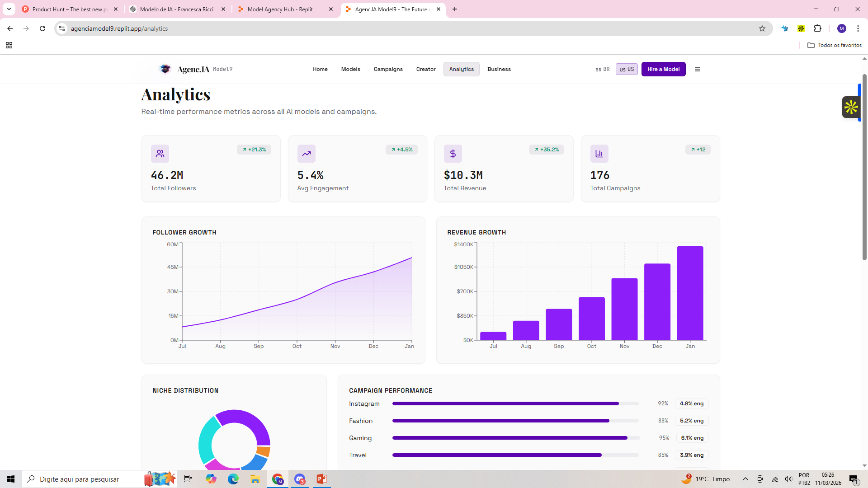Open the Models navigation link
The height and width of the screenshot is (488, 868).
tap(350, 69)
